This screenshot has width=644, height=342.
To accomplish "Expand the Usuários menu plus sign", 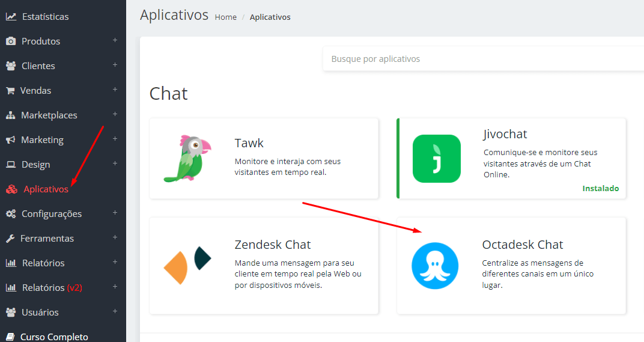I will point(115,311).
